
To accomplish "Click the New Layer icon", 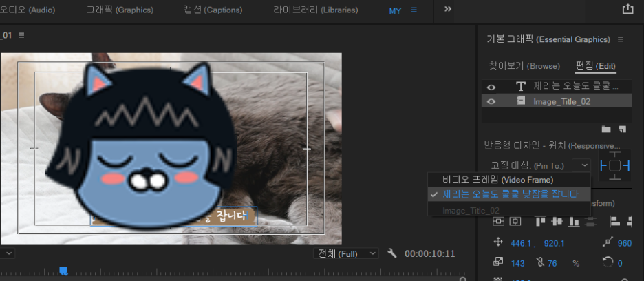I will click(623, 129).
